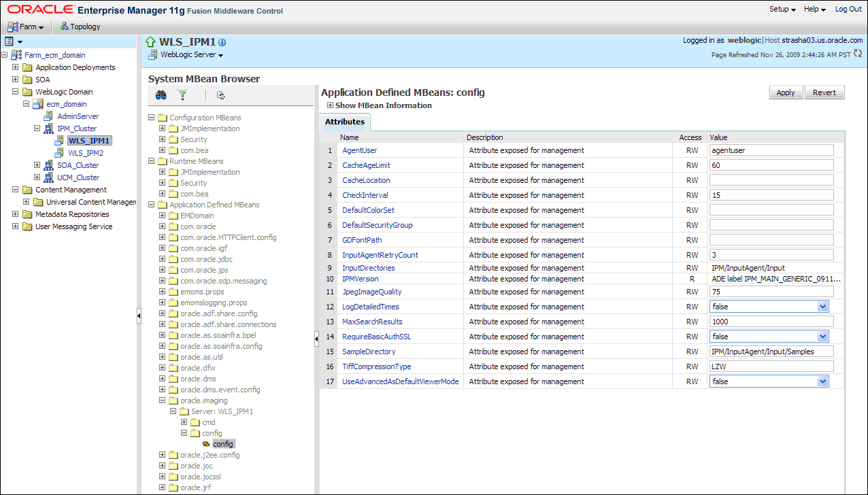
Task: Click the WLS_IPM2 server icon
Action: (60, 153)
